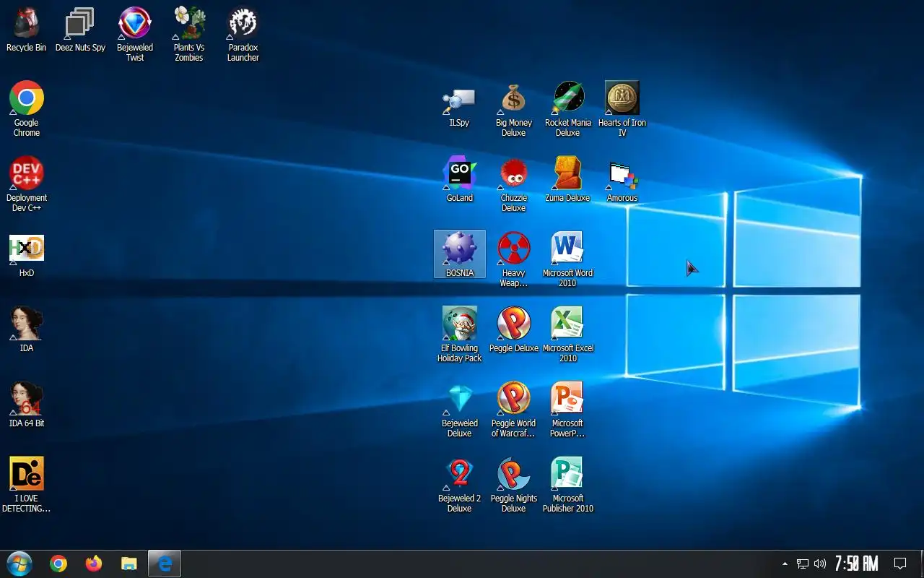Screen dimensions: 924x578
Task: Select the Amorous desktop shortcut
Action: [x=622, y=181]
